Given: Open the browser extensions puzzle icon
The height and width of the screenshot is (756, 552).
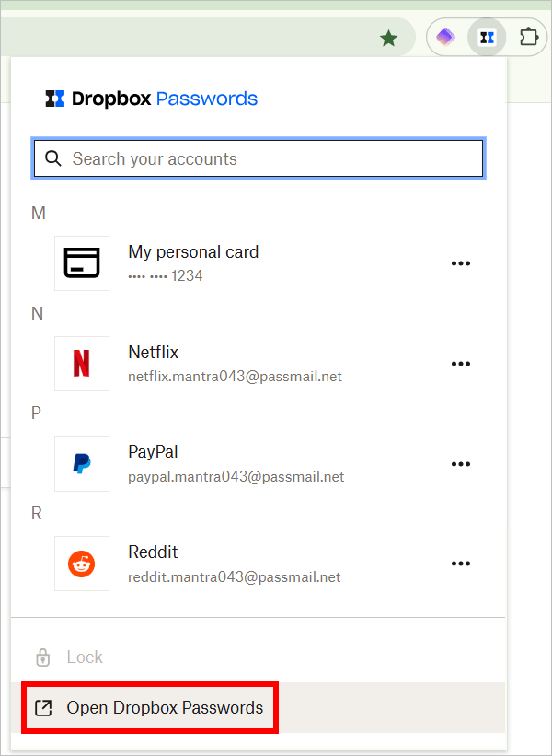Looking at the screenshot, I should [528, 37].
